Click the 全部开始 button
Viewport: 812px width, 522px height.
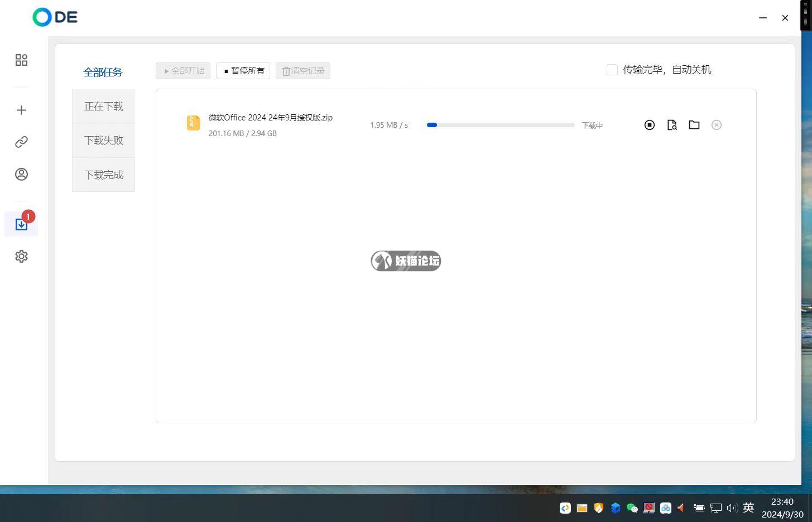(183, 71)
